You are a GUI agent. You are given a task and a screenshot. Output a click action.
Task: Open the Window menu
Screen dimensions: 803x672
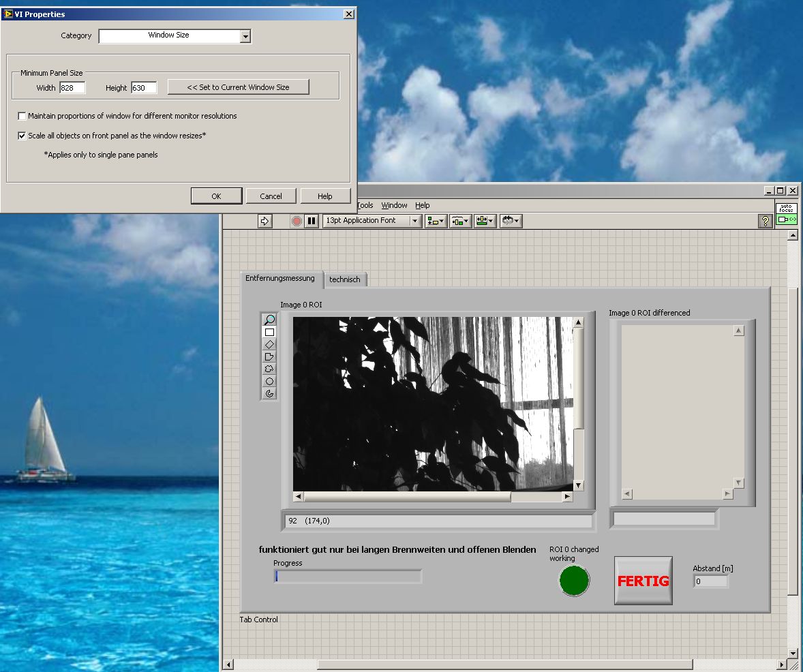click(x=394, y=205)
